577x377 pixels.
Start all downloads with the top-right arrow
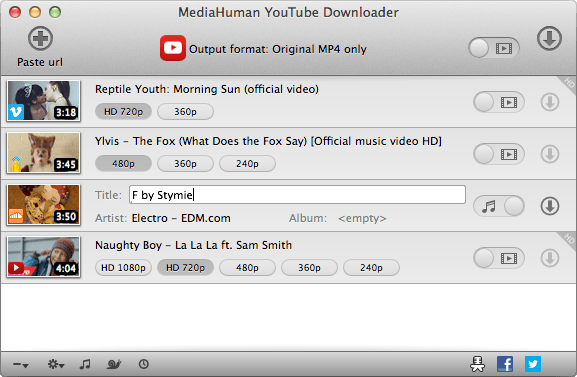pyautogui.click(x=549, y=38)
